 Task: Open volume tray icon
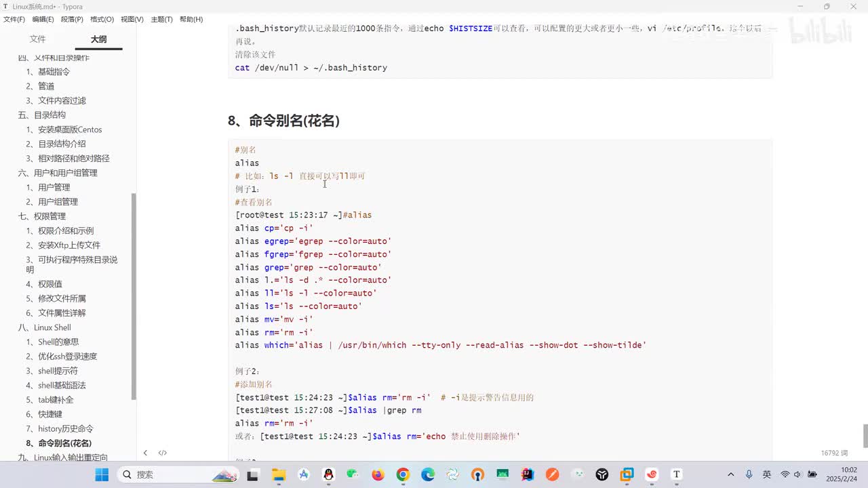[797, 474]
